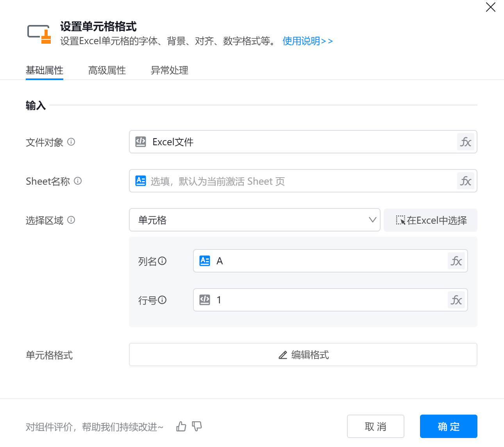Viewport: 504px width, 447px height.
Task: Toggle the code mode icon in 行号 field
Action: tap(205, 300)
